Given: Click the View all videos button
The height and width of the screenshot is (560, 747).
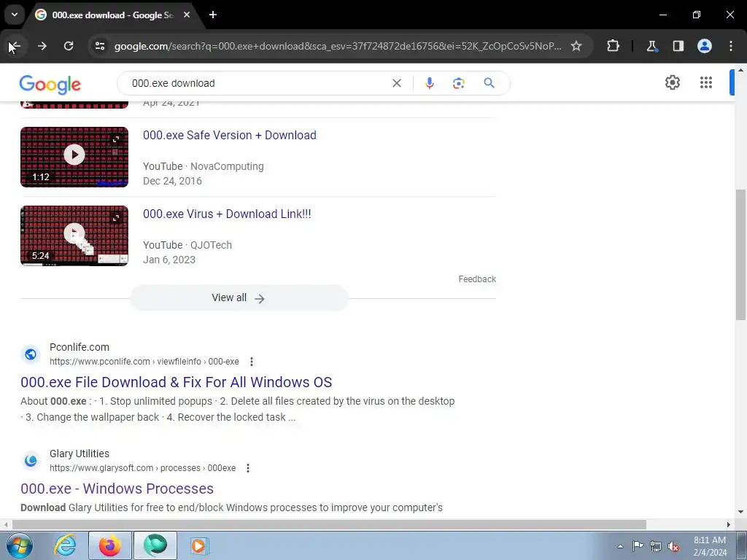Looking at the screenshot, I should [x=239, y=298].
